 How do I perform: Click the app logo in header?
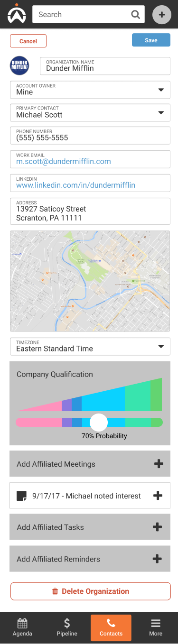[16, 14]
